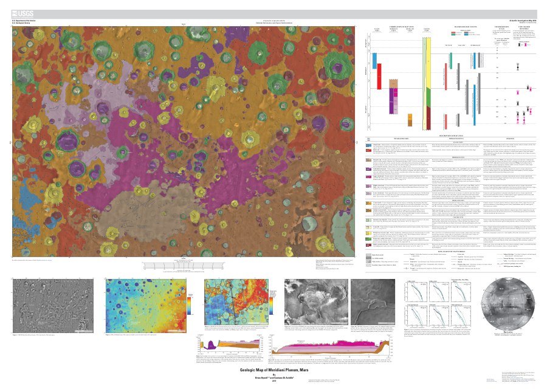Select the tan swatch in the map units description

point(368,160)
